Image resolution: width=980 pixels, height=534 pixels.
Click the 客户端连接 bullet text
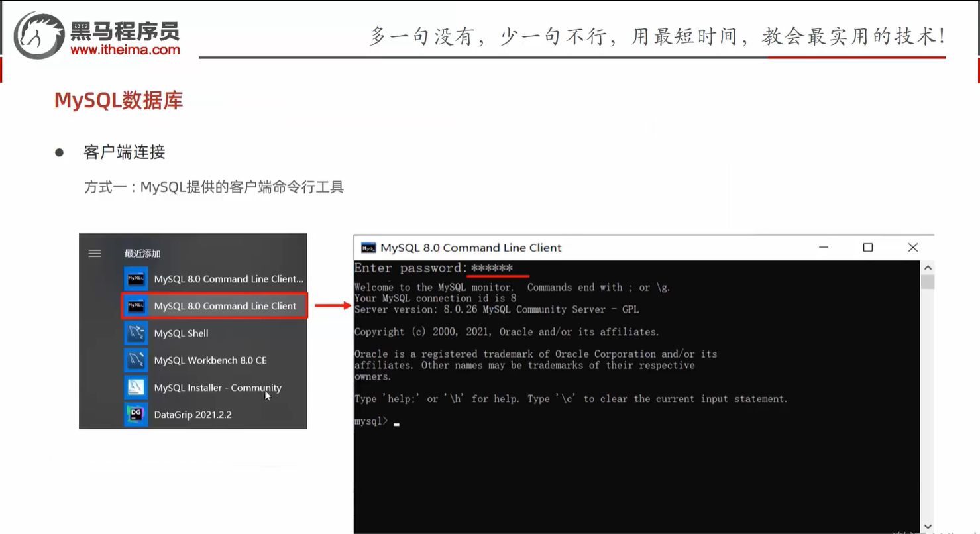[x=125, y=152]
